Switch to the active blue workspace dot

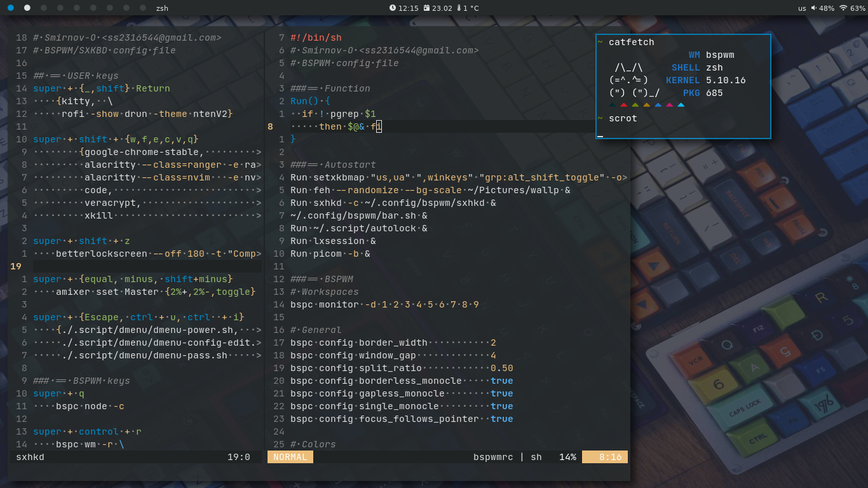tap(10, 8)
